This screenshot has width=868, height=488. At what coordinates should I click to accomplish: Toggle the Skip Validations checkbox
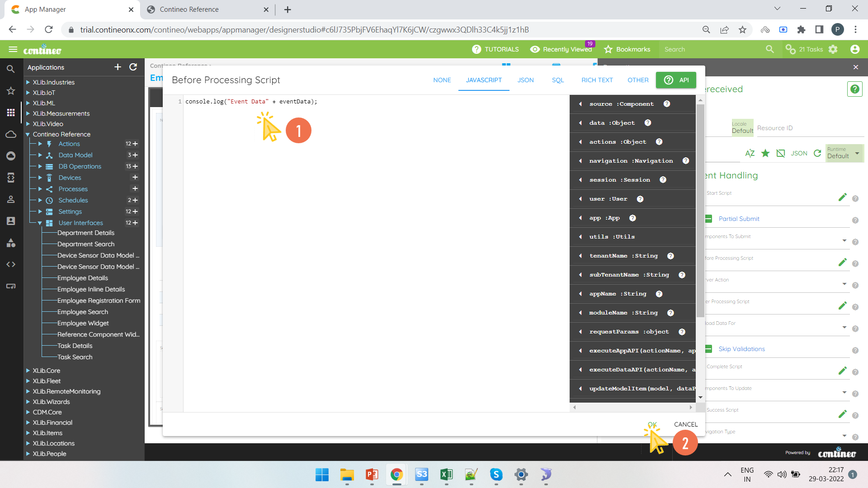pyautogui.click(x=709, y=349)
